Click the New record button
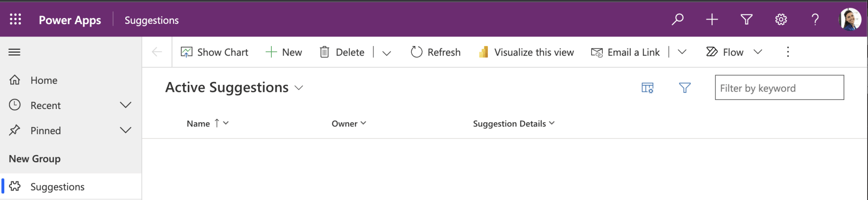The height and width of the screenshot is (200, 868). click(x=284, y=52)
